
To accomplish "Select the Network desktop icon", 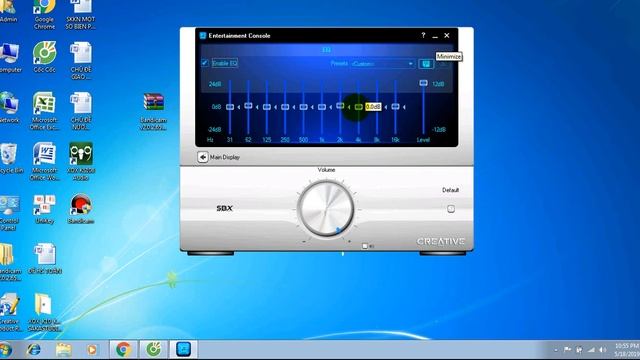I will (x=9, y=108).
